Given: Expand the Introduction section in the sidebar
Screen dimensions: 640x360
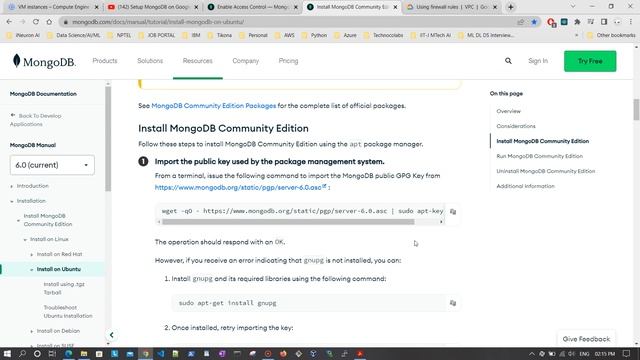Looking at the screenshot, I should point(11,186).
